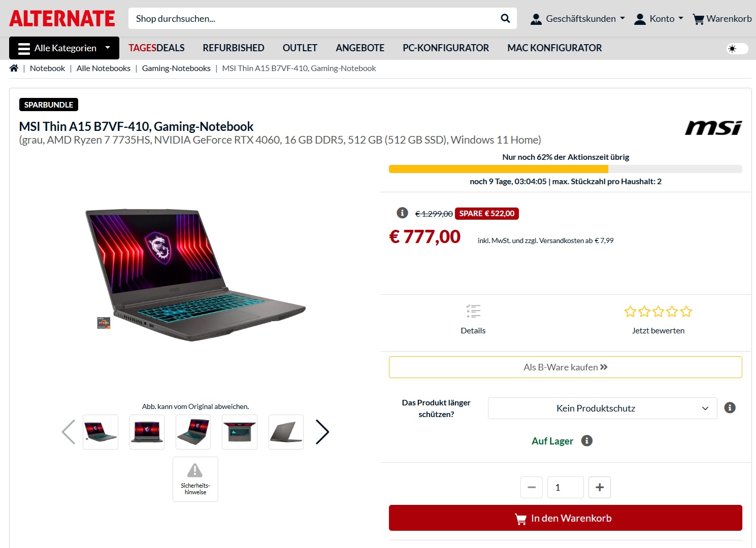Rate product with the fifth star
The width and height of the screenshot is (756, 548).
tap(686, 312)
